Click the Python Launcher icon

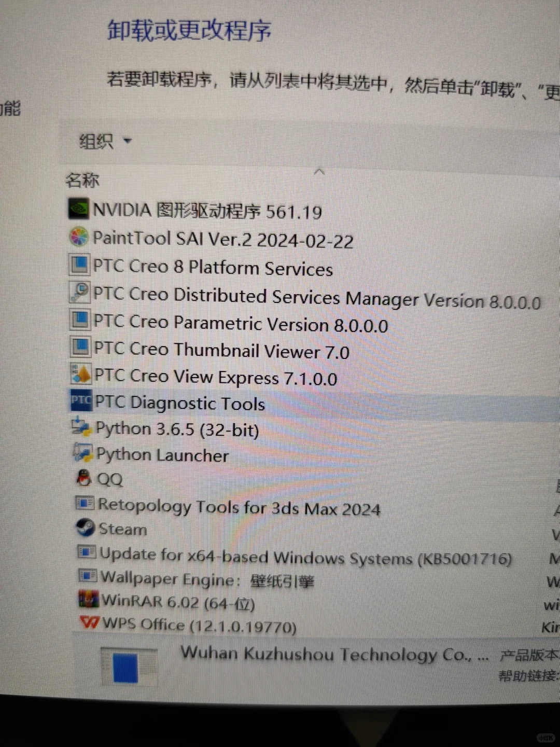[83, 453]
